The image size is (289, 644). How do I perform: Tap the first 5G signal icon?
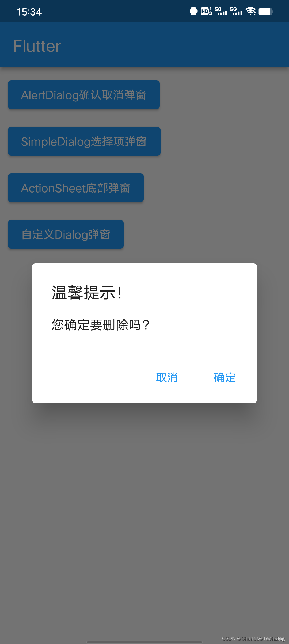(x=221, y=11)
